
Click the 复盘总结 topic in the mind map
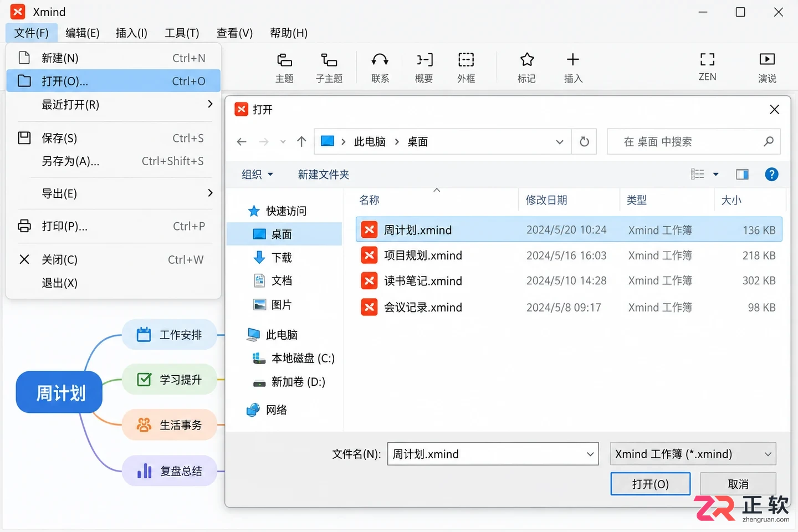pyautogui.click(x=170, y=471)
